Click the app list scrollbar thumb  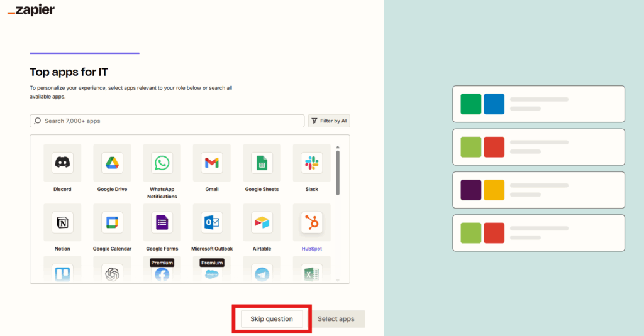[x=338, y=173]
